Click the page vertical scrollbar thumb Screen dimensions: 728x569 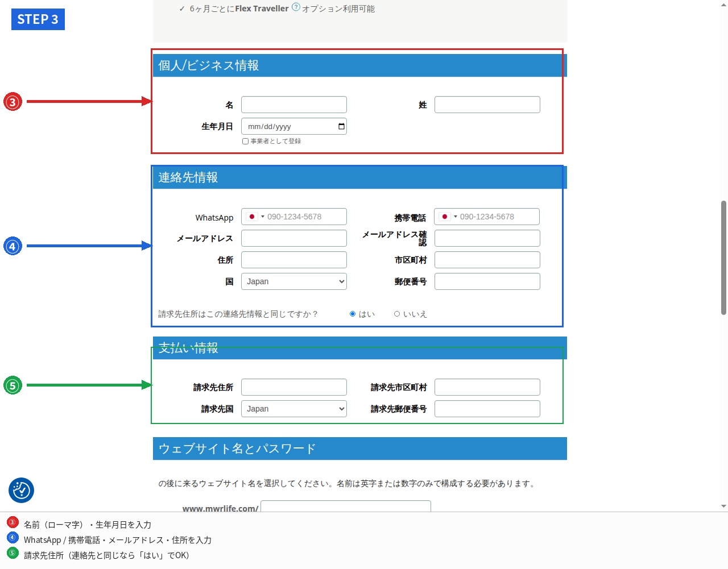point(723,257)
